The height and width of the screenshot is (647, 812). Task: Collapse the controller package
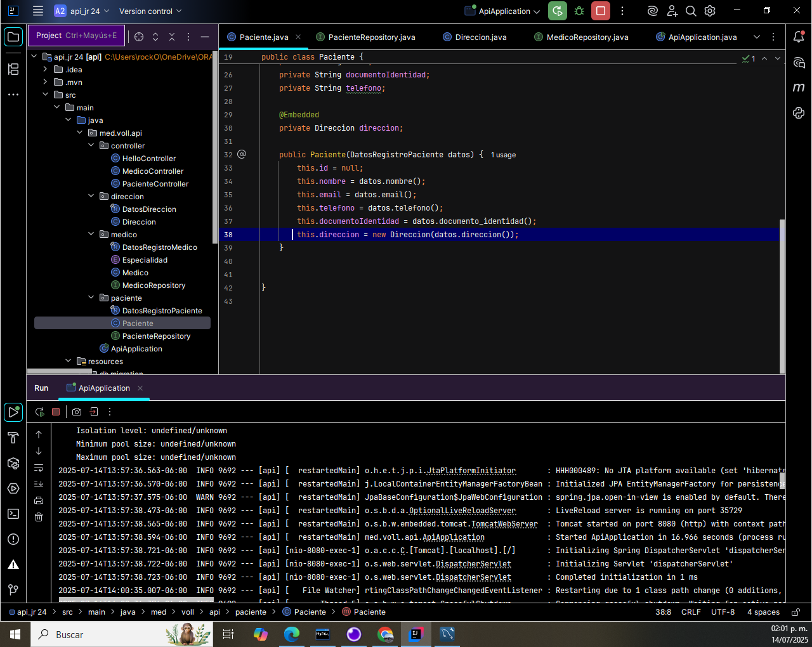point(91,145)
